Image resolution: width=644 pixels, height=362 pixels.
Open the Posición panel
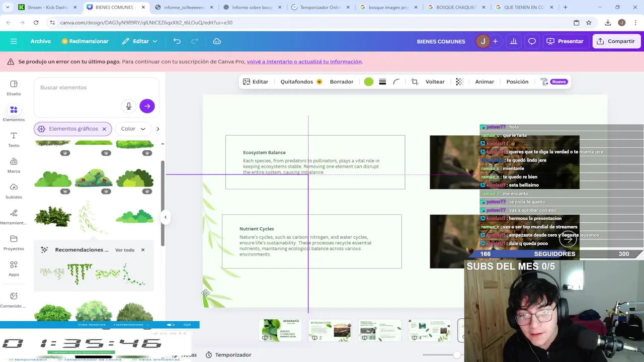pyautogui.click(x=517, y=81)
